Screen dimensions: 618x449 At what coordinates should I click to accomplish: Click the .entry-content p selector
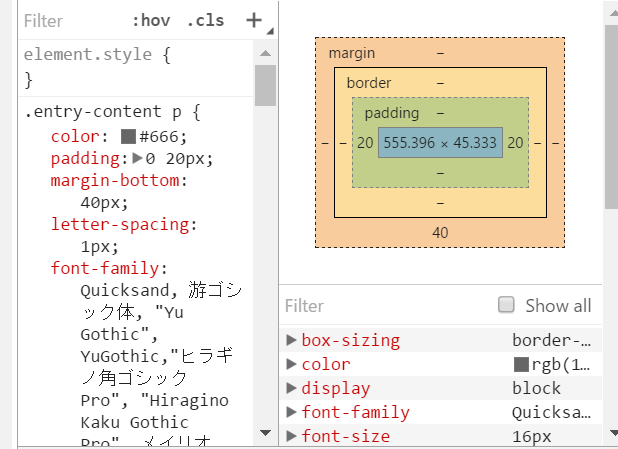point(103,112)
